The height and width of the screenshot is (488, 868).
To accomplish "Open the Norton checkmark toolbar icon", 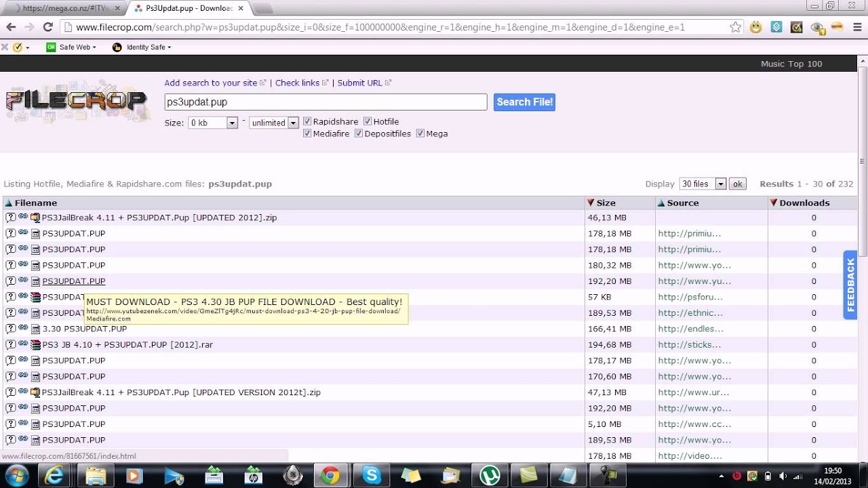I will pos(18,47).
